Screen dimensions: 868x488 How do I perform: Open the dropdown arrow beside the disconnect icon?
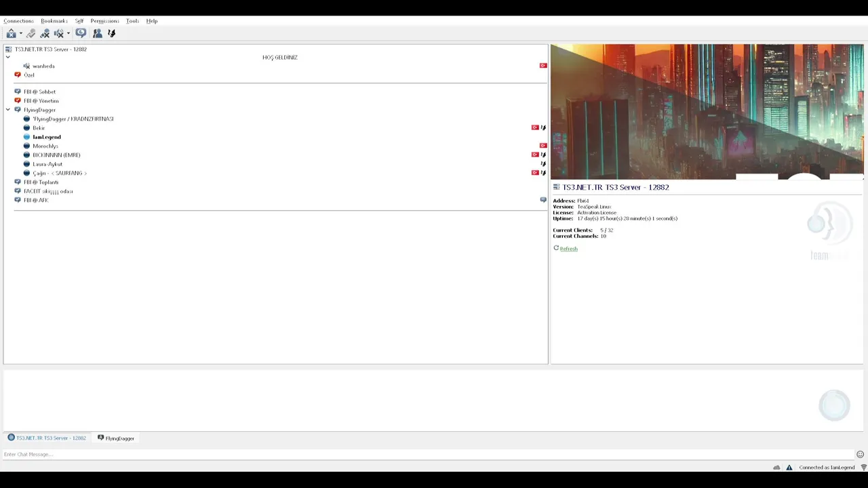[x=21, y=33]
